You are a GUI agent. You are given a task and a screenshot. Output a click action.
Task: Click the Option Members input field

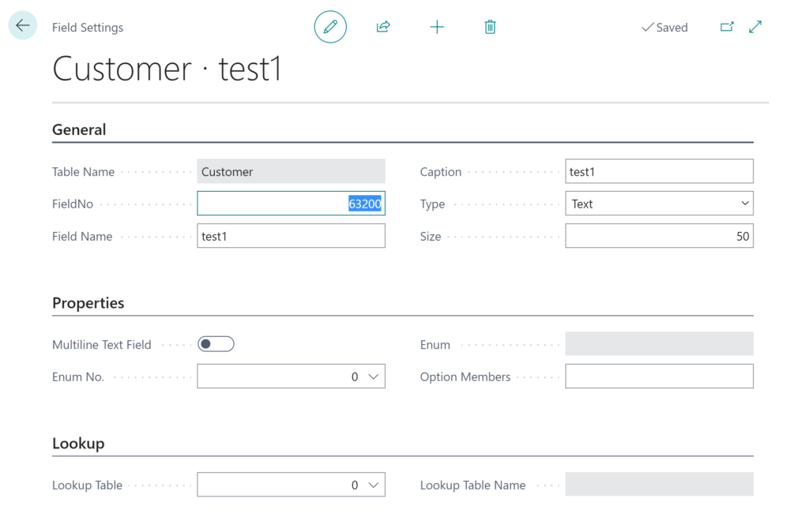pos(659,377)
